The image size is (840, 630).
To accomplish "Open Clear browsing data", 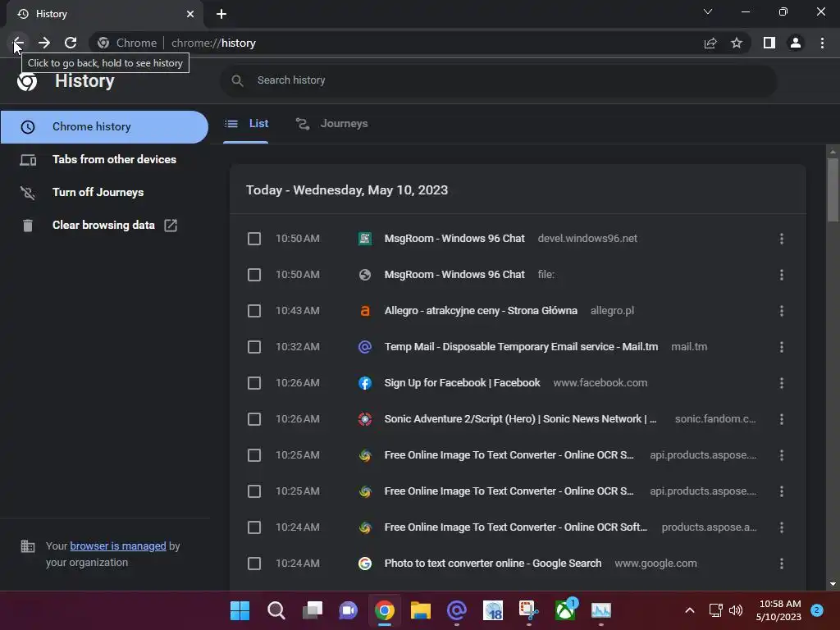I will 104,225.
